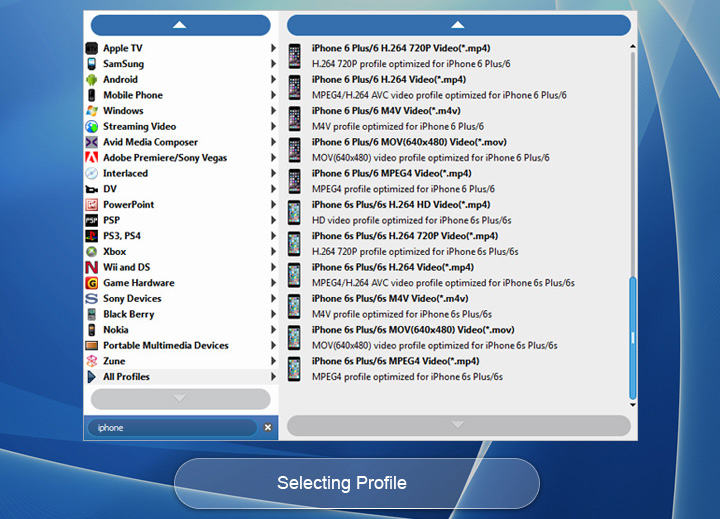The width and height of the screenshot is (720, 519).
Task: Click the All Profiles play icon
Action: (92, 377)
